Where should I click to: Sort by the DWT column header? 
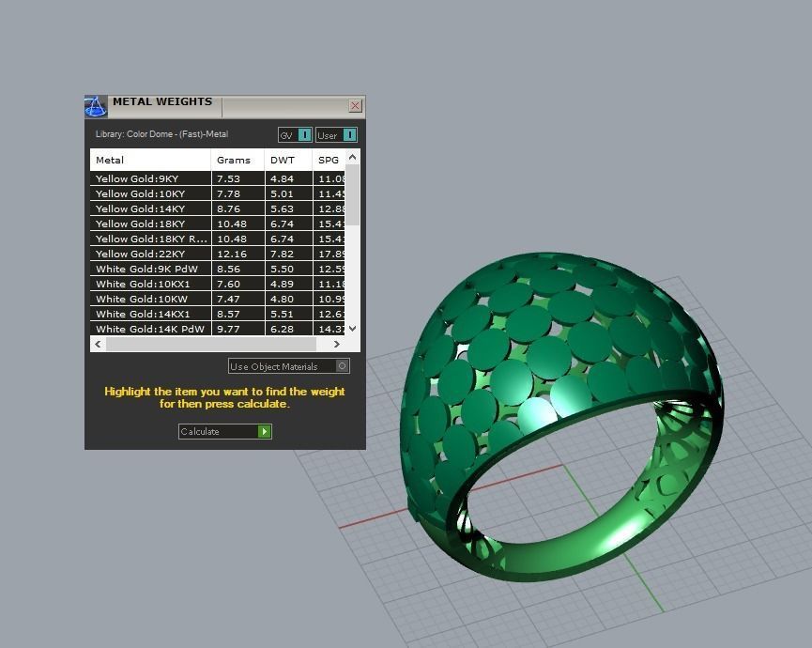pos(288,160)
